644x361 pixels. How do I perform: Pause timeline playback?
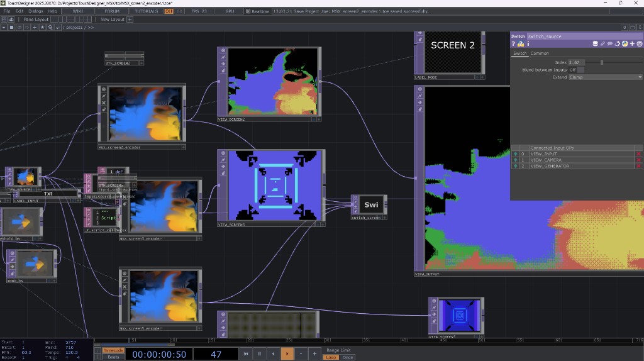coord(260,353)
